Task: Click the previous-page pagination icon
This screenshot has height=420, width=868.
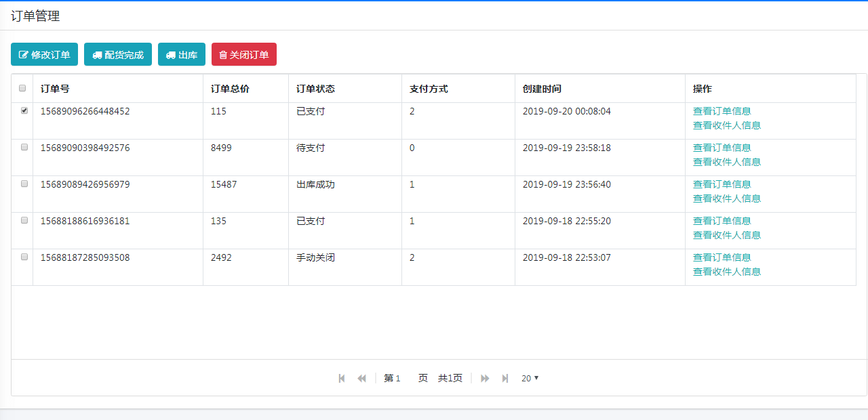Action: [361, 378]
